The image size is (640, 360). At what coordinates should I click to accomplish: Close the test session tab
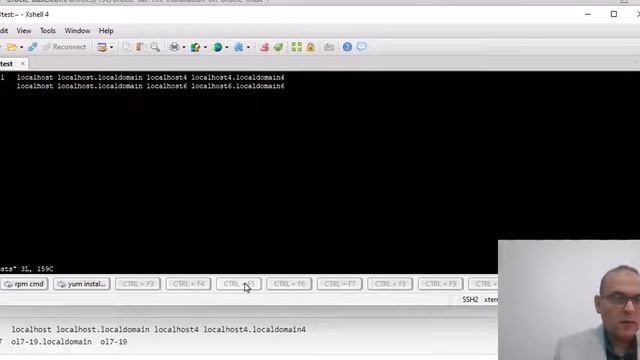[x=23, y=63]
